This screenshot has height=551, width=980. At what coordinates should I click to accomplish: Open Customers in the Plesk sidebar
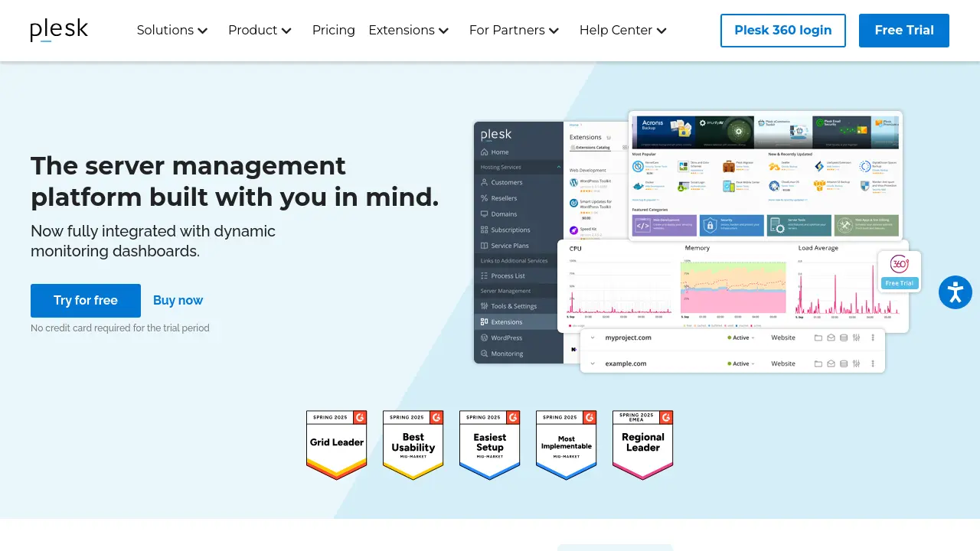(505, 182)
